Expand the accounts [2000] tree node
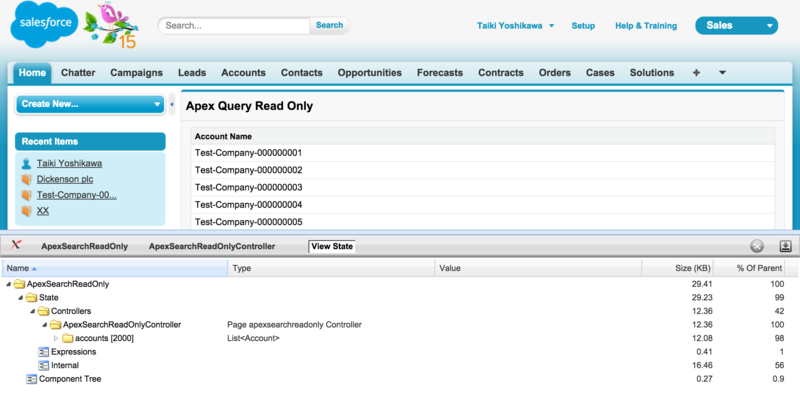 [57, 338]
